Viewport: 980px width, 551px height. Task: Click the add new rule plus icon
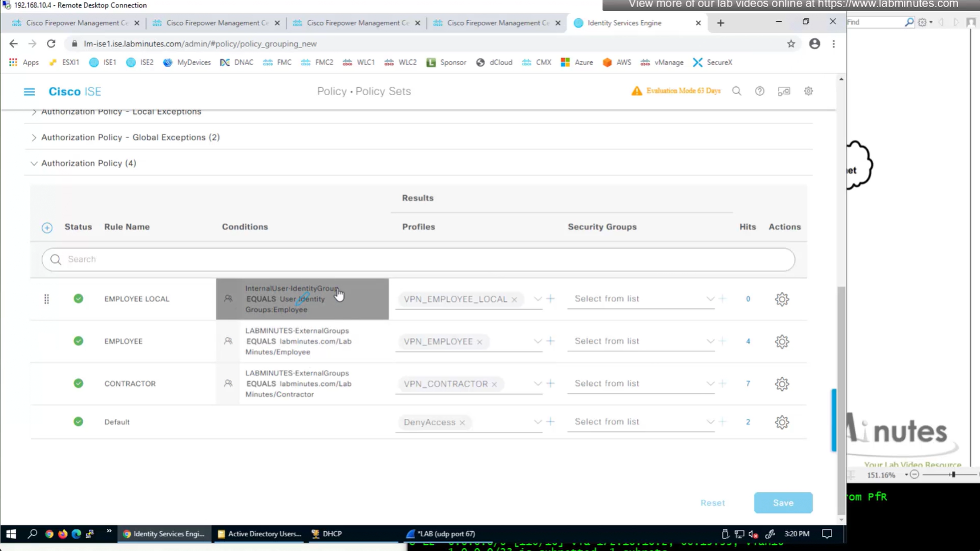(47, 228)
